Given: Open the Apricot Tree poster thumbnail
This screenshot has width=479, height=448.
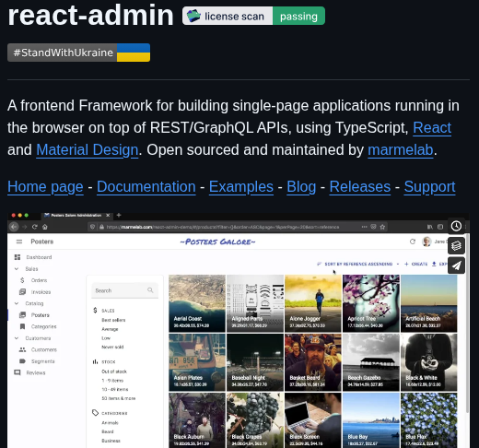Looking at the screenshot, I should (x=371, y=303).
